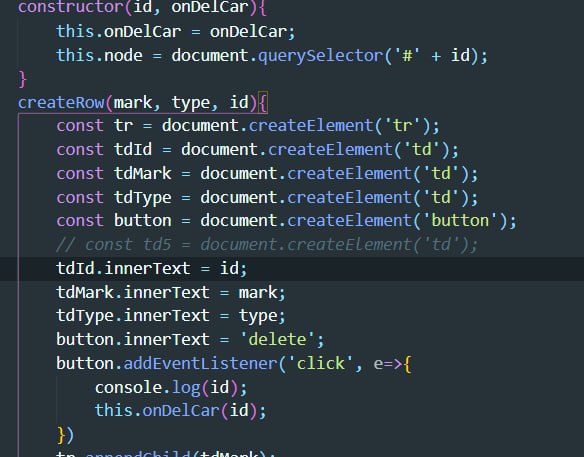Click 'mark' value assigned to tdMark.innerText

pos(258,293)
